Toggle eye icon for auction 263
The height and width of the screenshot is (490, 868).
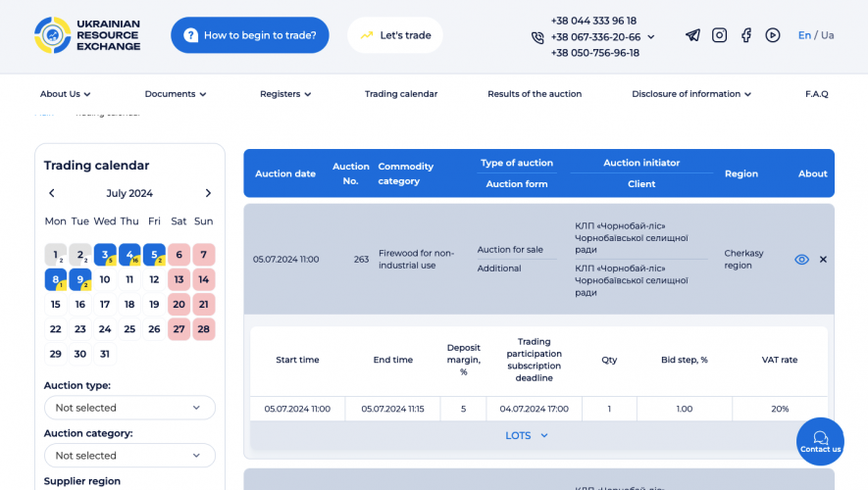(801, 260)
